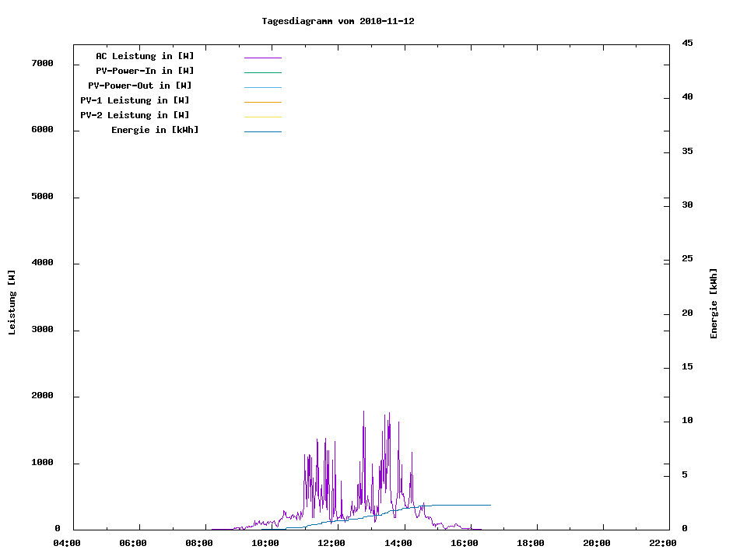Click the 'Leistung [W]' left axis title
Viewport: 747px width, 560px height.
12,303
